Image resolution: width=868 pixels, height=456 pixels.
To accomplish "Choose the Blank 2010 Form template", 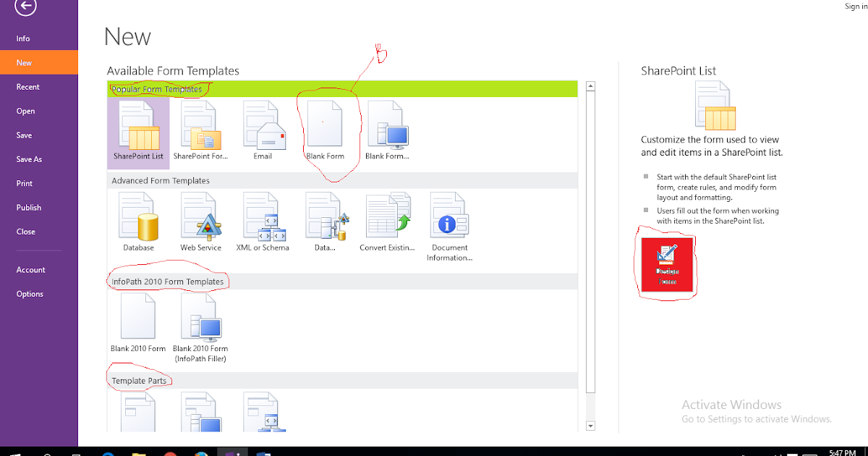I will click(138, 318).
